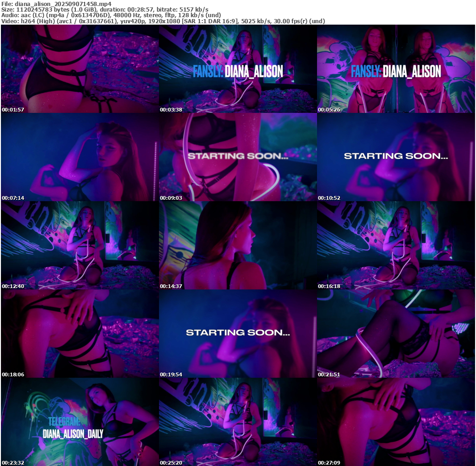Viewport: 476px width, 466px height.
Task: Open the frame stamped 00:18:06
Action: coord(80,334)
